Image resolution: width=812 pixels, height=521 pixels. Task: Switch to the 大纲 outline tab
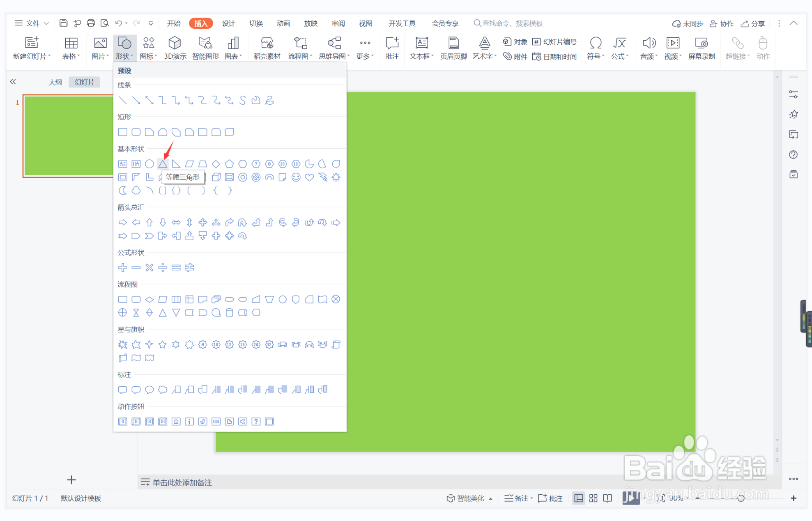55,82
